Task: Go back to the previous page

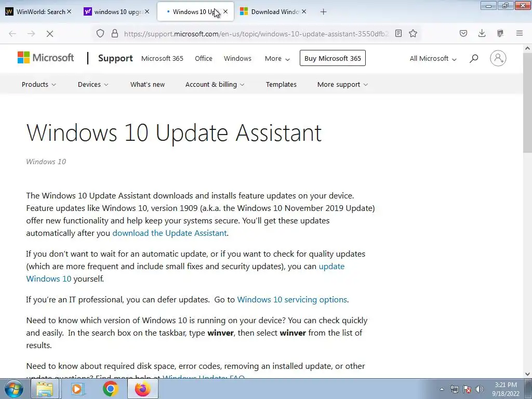Action: (12, 34)
